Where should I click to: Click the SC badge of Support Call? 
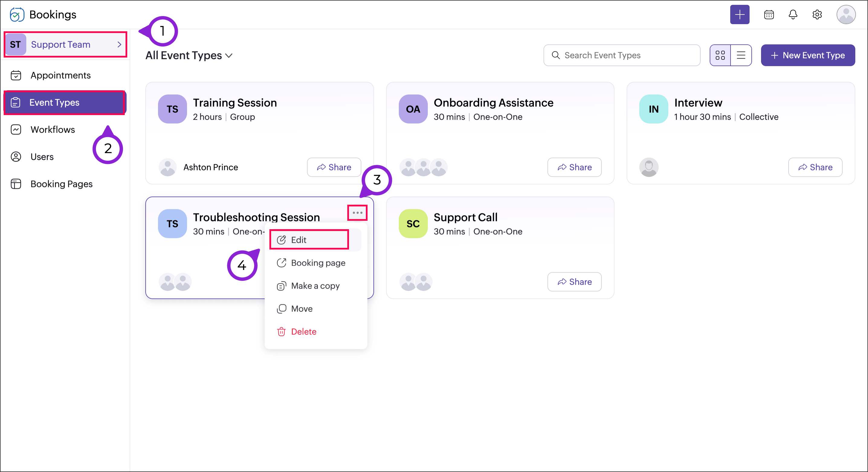tap(413, 223)
